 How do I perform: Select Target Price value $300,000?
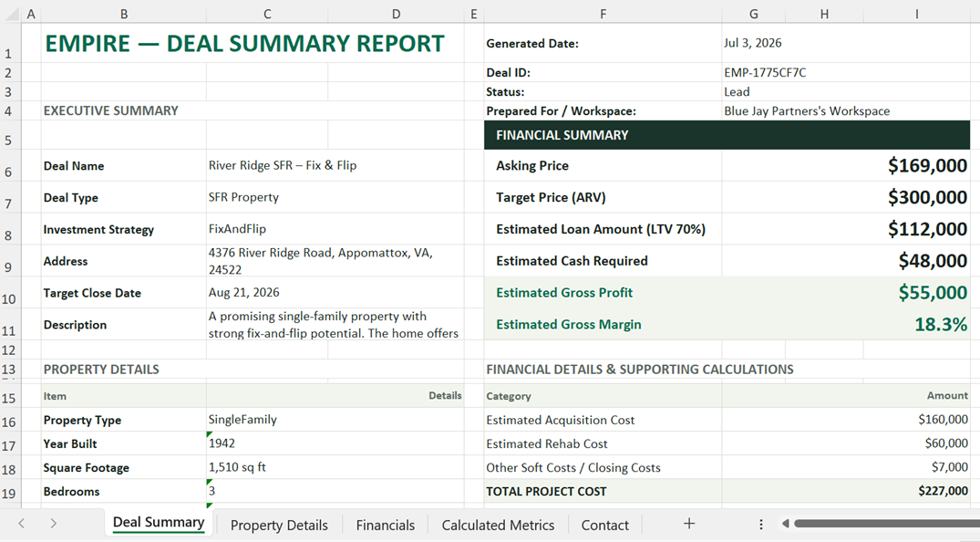[927, 197]
